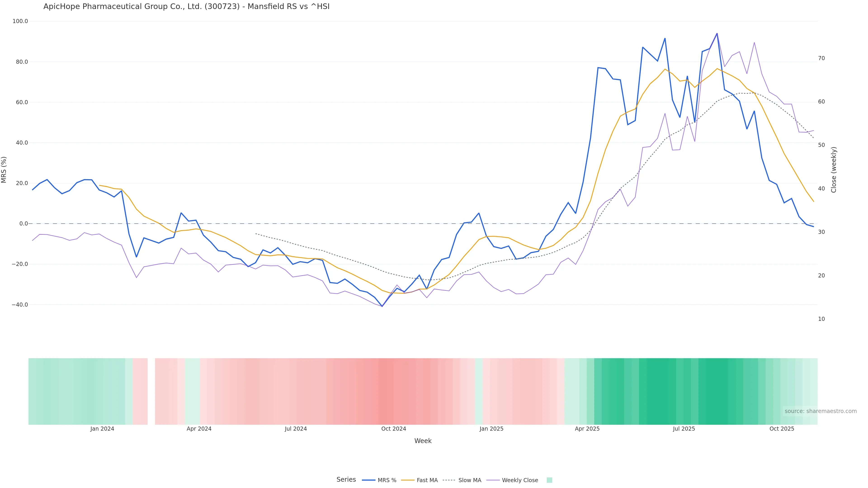The width and height of the screenshot is (868, 488).
Task: Click the Apr 2025 x-axis tick label
Action: [x=587, y=429]
